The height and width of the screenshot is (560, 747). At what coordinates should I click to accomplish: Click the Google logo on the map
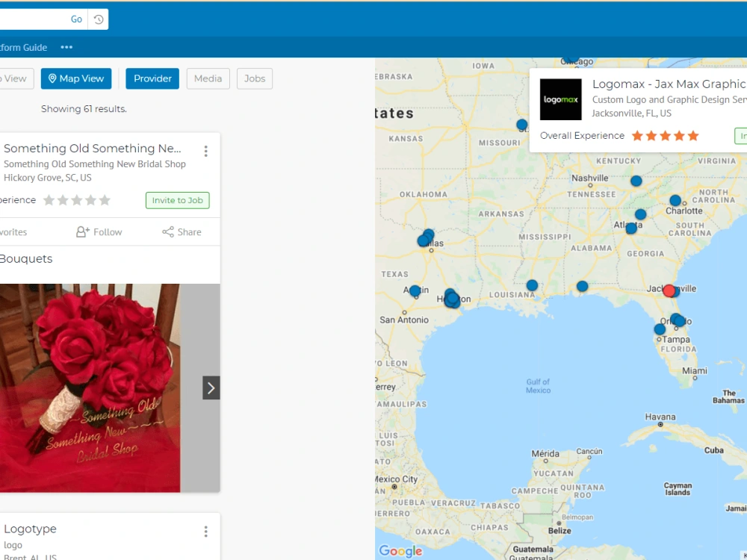pyautogui.click(x=400, y=551)
